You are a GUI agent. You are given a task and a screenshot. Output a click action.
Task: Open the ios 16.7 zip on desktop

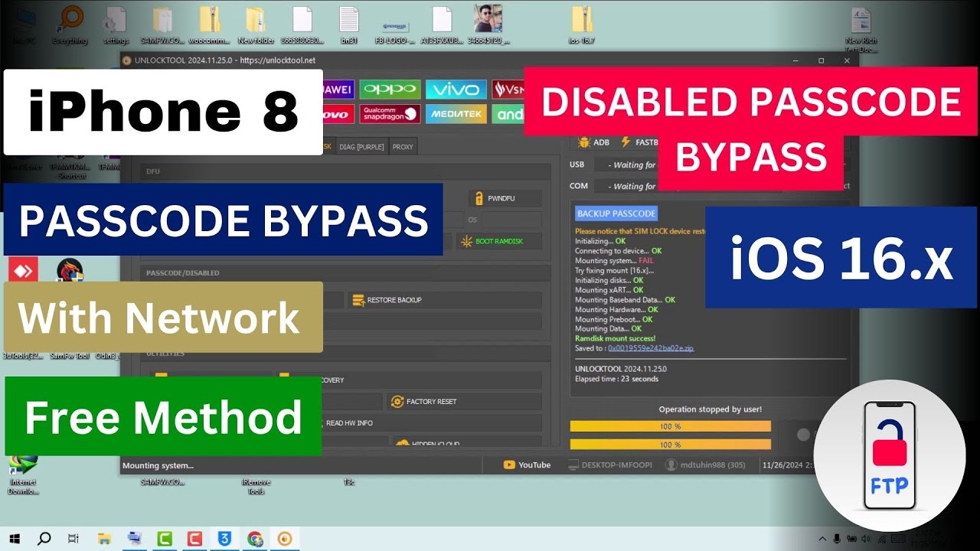pyautogui.click(x=583, y=24)
